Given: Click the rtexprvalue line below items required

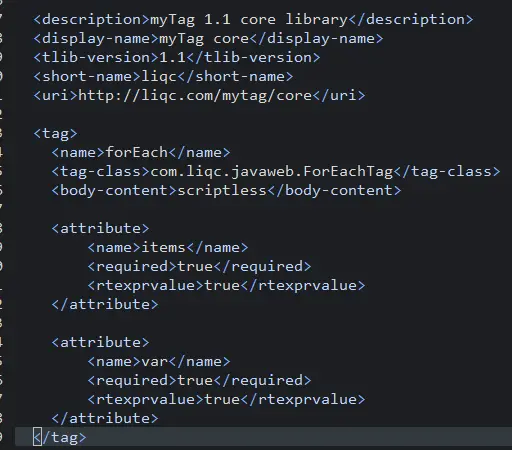Looking at the screenshot, I should [226, 285].
